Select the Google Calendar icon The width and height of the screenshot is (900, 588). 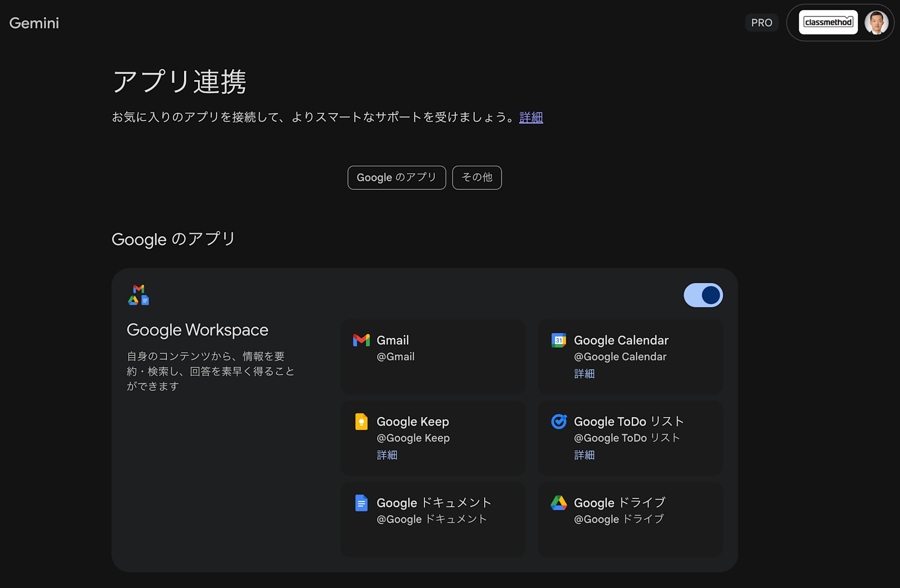pyautogui.click(x=559, y=341)
